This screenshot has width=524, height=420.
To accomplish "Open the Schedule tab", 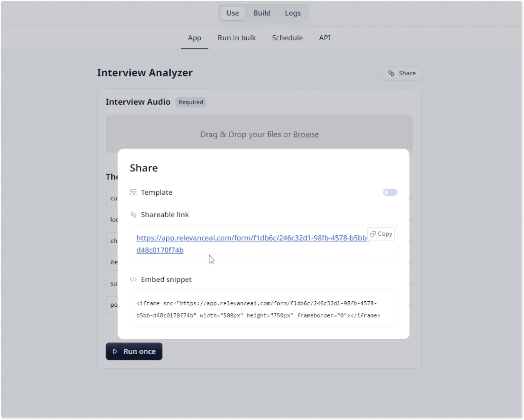I will pos(287,38).
